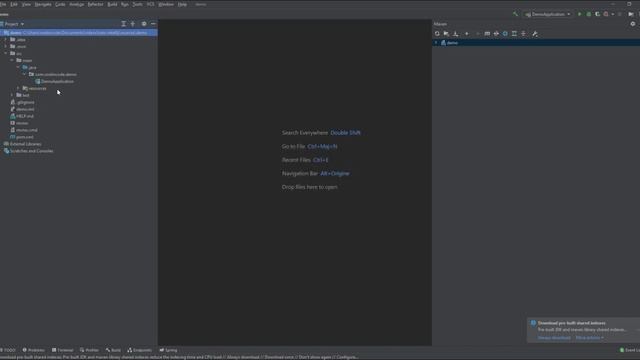The height and width of the screenshot is (360, 640).
Task: Click Run with Coverage icon
Action: coord(598,14)
